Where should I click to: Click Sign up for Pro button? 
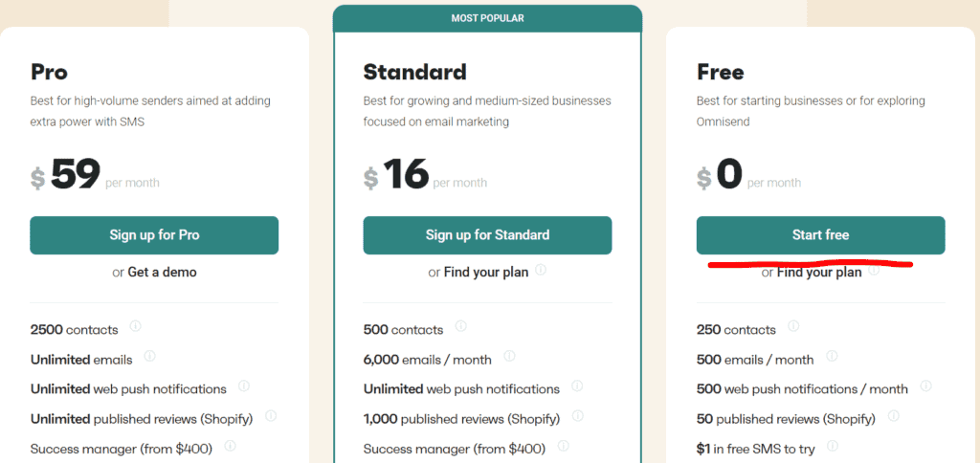(154, 235)
